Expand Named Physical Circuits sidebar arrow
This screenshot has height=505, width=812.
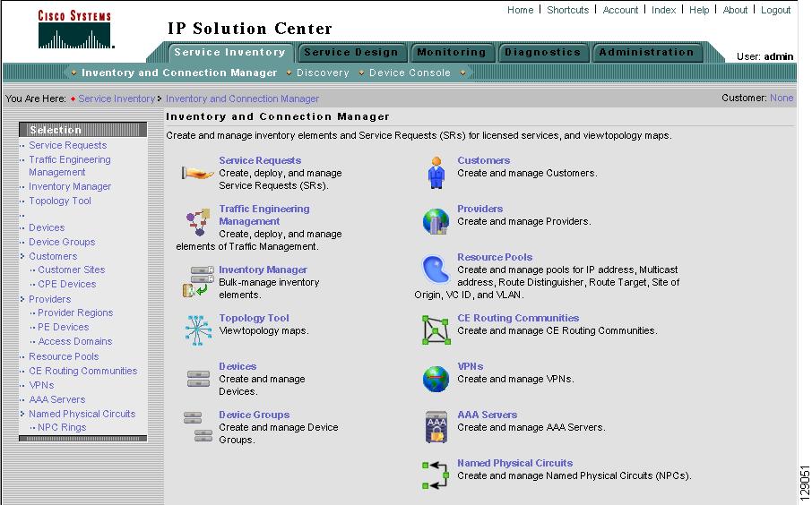(22, 414)
